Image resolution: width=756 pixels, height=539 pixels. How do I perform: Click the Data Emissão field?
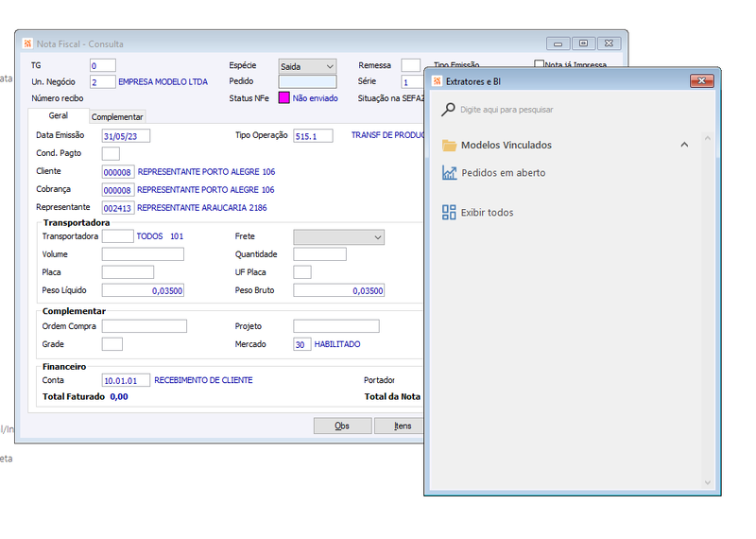(126, 136)
